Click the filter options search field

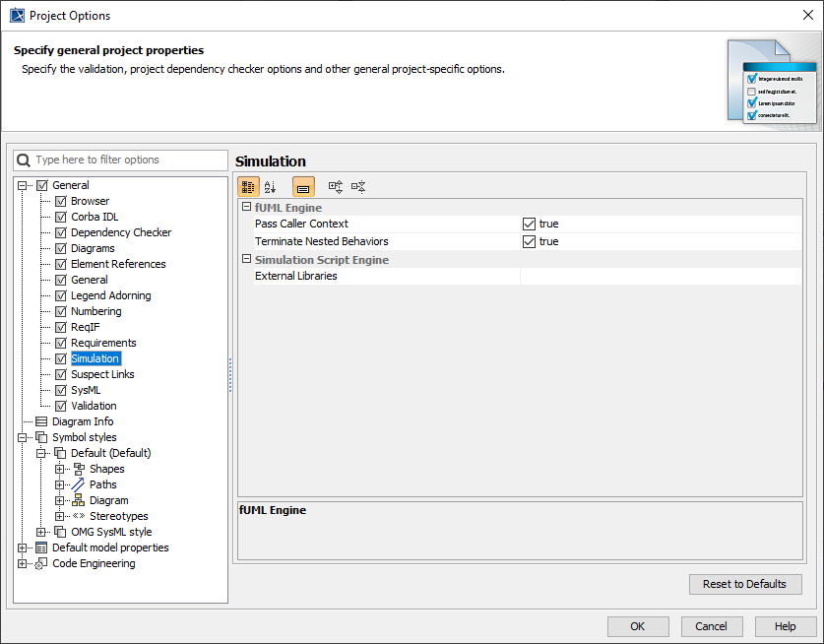(128, 160)
